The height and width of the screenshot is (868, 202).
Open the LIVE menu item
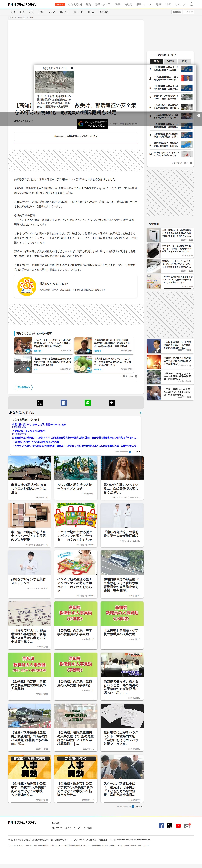[168, 4]
